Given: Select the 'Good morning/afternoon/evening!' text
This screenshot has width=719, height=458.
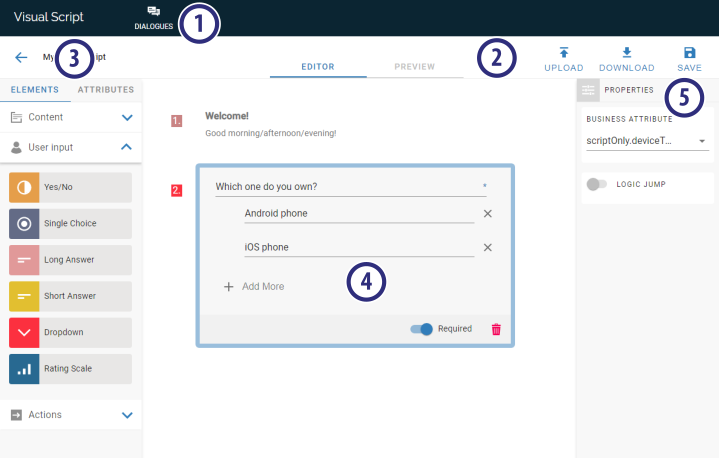Looking at the screenshot, I should click(271, 133).
